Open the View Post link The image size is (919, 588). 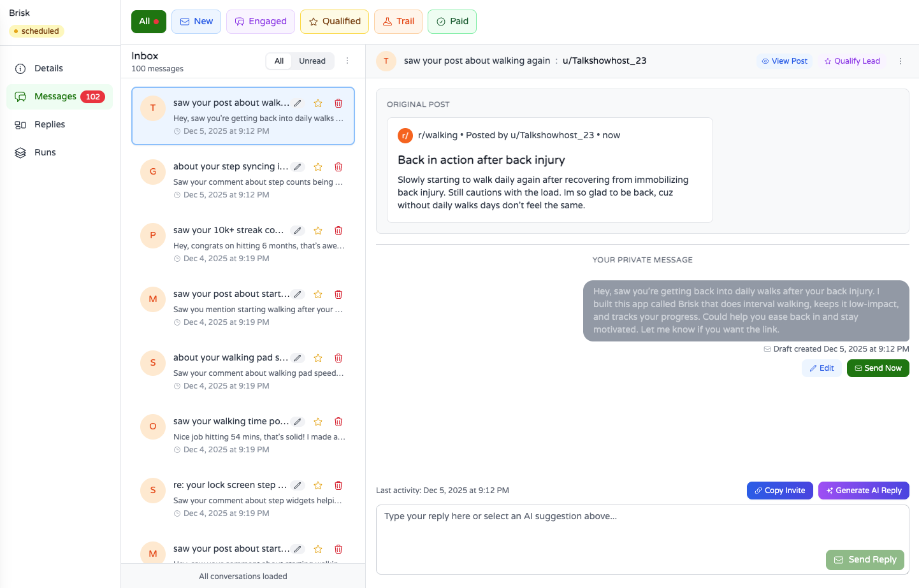click(x=785, y=61)
